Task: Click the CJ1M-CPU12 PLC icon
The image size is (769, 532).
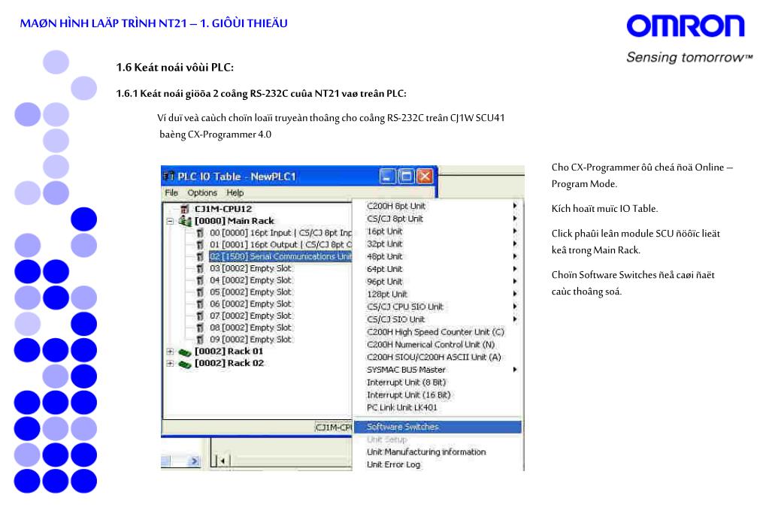Action: tap(185, 209)
